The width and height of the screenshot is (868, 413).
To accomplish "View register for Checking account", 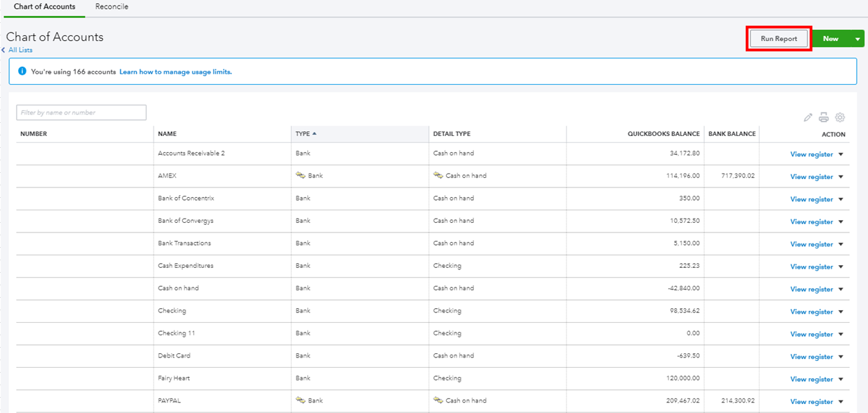I will click(812, 312).
